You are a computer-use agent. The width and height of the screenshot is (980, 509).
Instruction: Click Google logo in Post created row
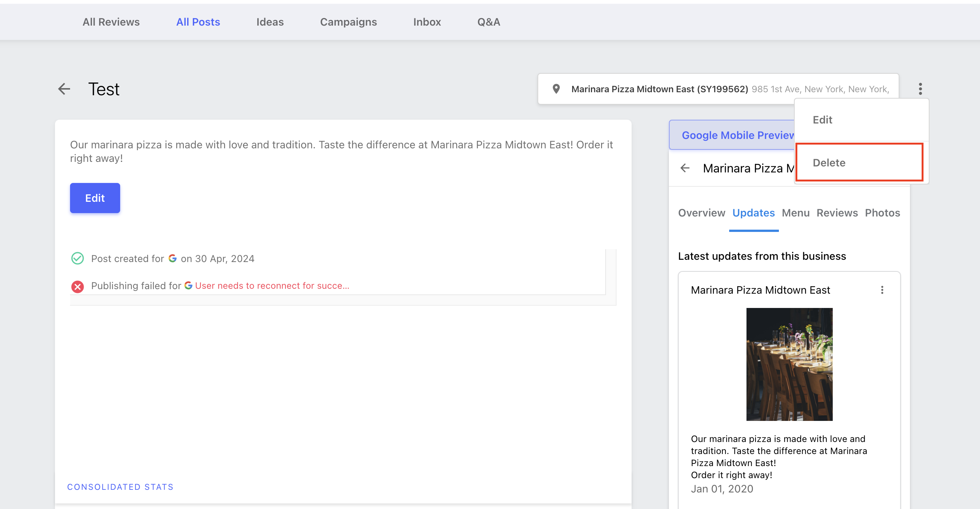coord(172,258)
